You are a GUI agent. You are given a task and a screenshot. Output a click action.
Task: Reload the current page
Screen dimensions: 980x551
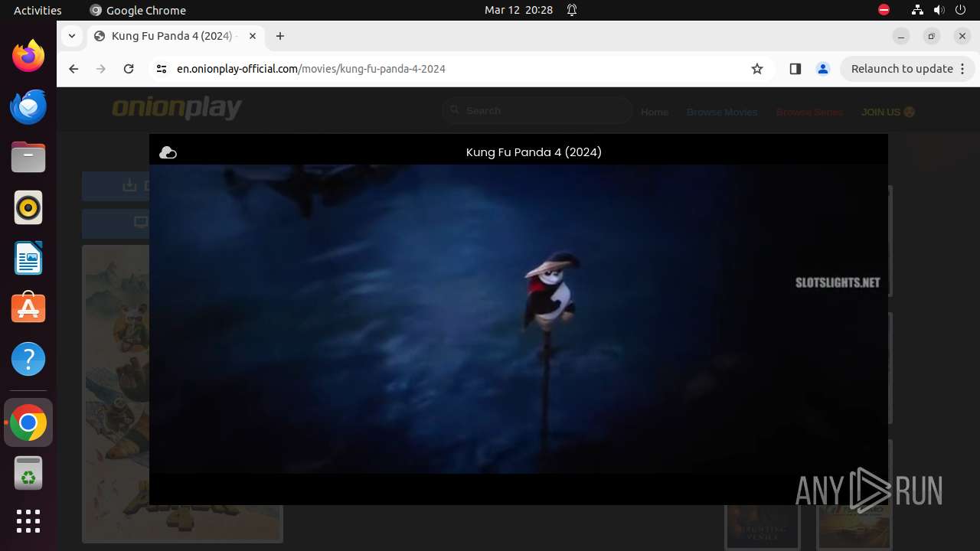pos(129,69)
